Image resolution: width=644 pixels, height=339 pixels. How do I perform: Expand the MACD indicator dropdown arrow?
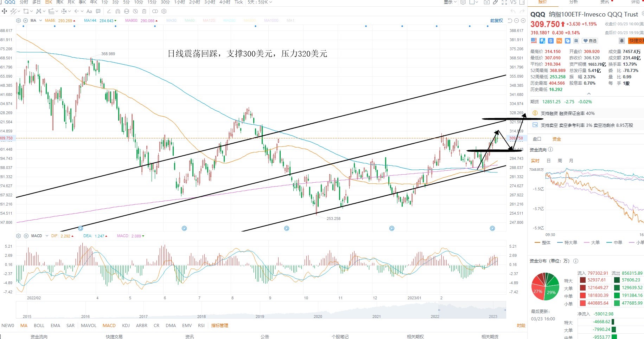point(46,236)
